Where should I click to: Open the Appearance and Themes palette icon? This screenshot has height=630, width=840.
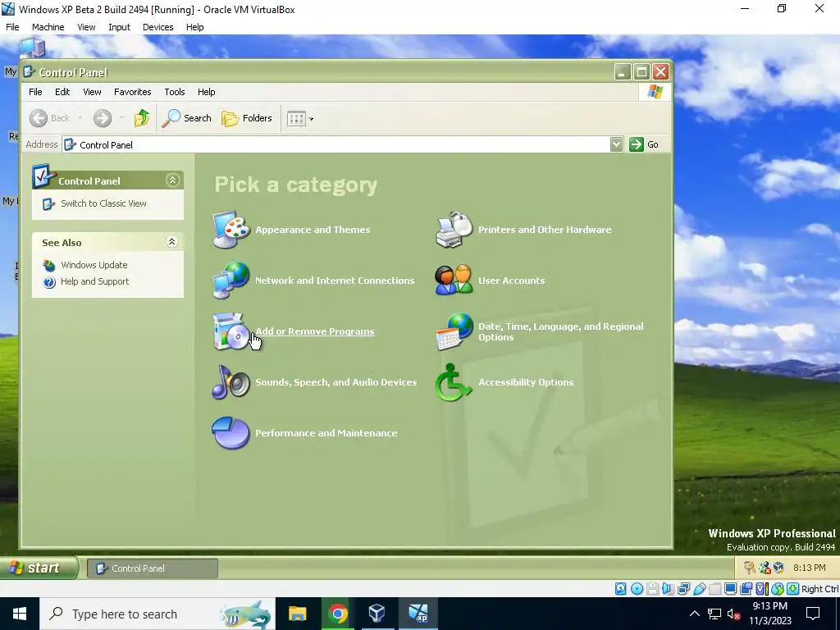click(x=231, y=230)
